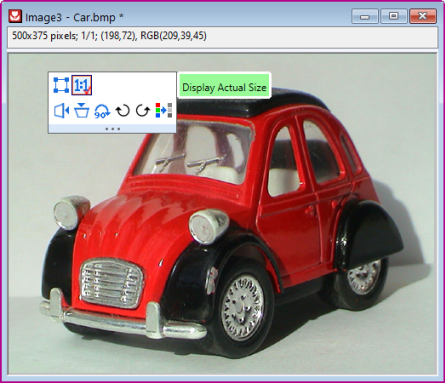Click the red car image in the viewer
This screenshot has height=383, width=445.
click(222, 213)
